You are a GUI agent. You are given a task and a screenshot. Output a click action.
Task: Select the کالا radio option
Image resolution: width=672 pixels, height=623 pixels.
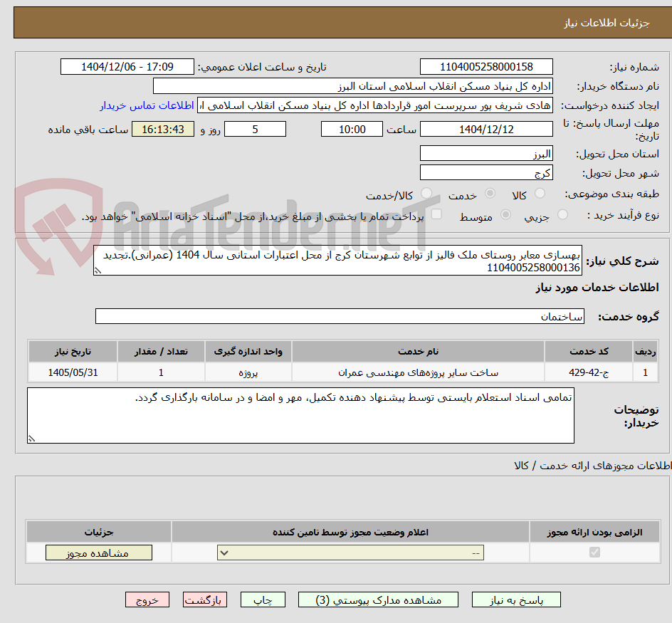tap(540, 194)
